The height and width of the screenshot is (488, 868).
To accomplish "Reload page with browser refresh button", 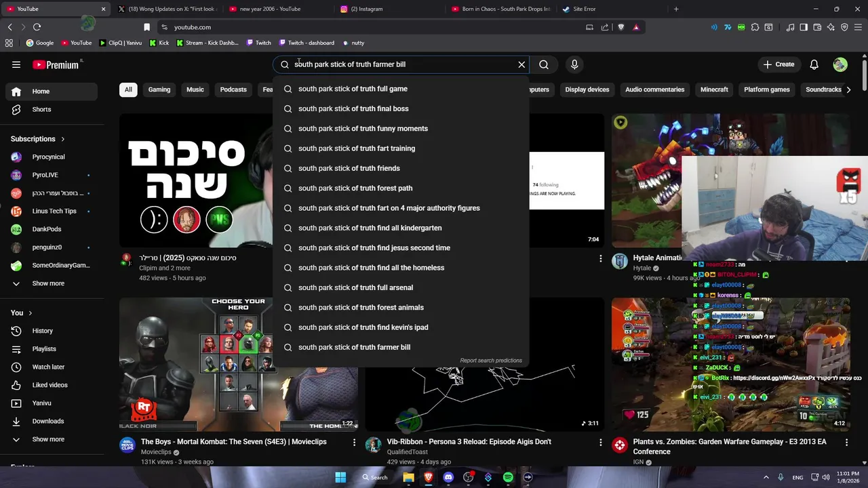I will (37, 27).
